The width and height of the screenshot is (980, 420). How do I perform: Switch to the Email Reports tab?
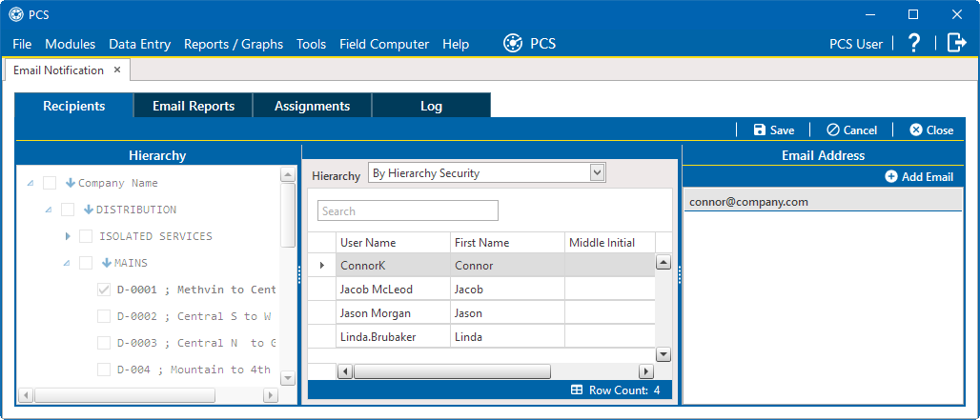(194, 106)
